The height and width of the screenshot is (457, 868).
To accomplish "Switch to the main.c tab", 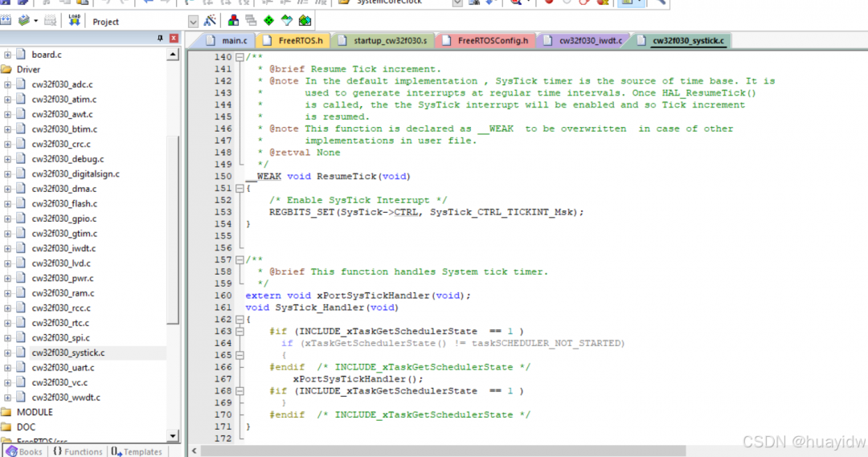I will [227, 40].
